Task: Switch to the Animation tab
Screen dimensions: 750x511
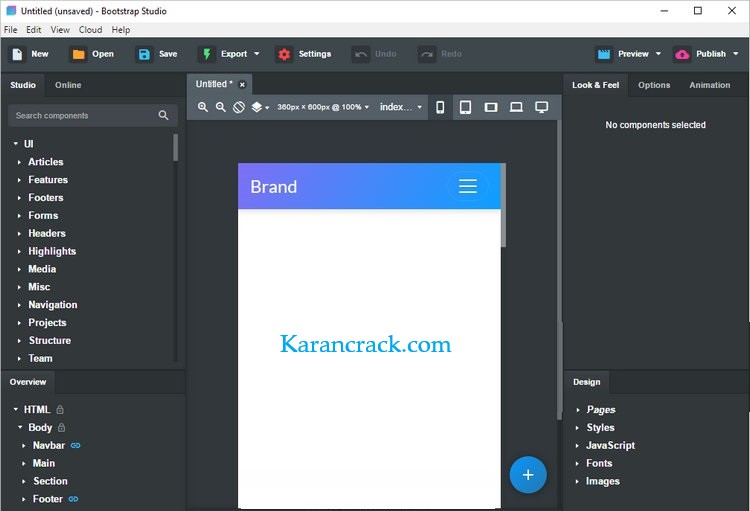Action: [710, 85]
